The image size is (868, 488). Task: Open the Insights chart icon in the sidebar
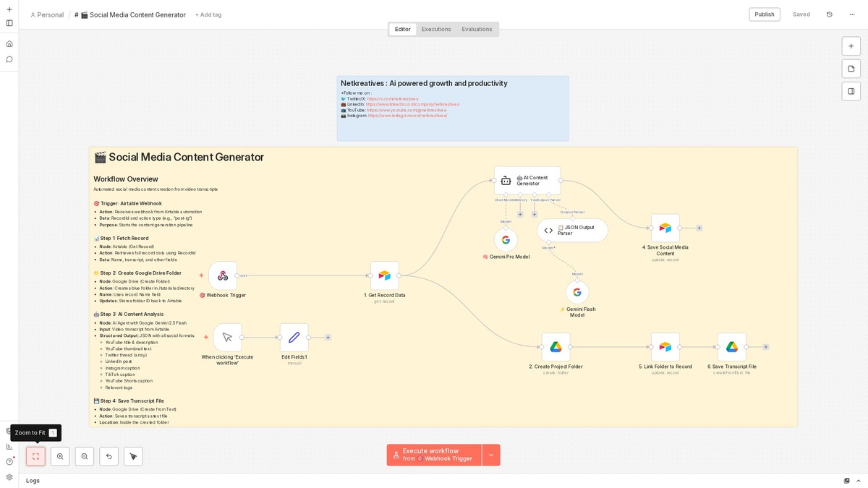(9, 446)
